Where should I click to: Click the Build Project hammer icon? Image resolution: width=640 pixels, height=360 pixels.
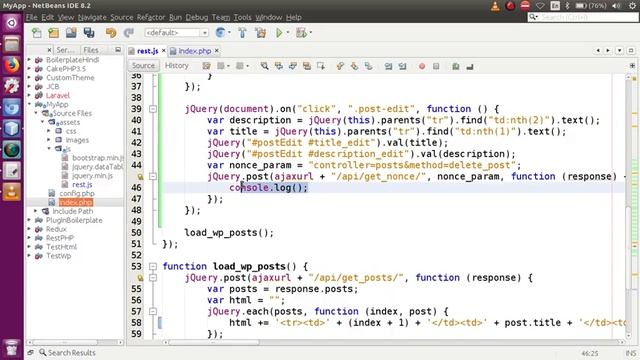242,33
